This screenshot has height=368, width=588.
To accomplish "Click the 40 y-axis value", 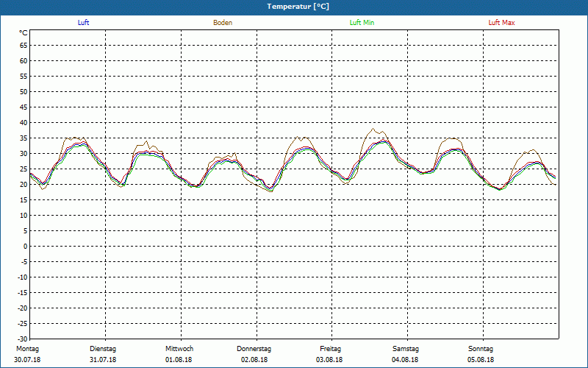I will [x=24, y=123].
